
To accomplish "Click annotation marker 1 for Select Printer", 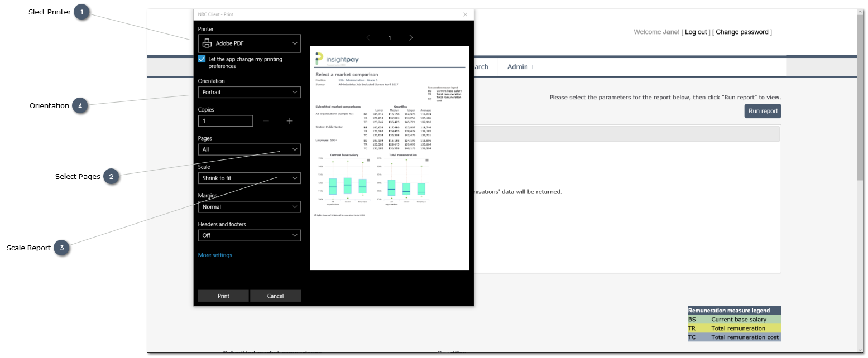I will pos(82,12).
